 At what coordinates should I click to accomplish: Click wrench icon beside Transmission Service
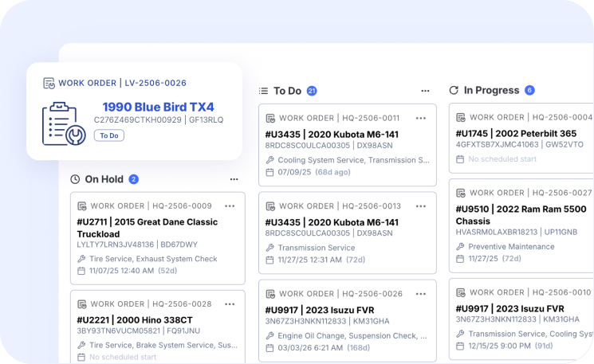[269, 248]
